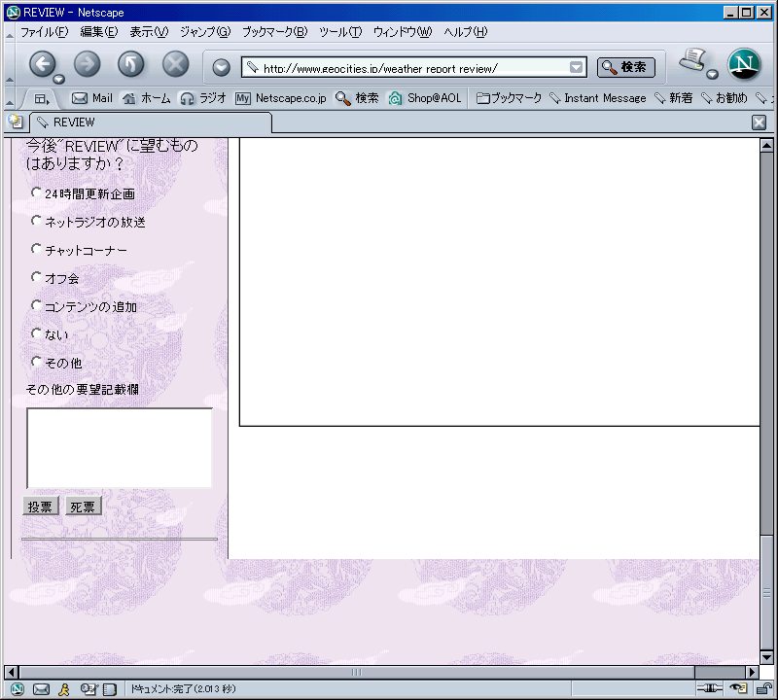Image resolution: width=778 pixels, height=700 pixels.
Task: Click the 投票 vote button
Action: [x=40, y=507]
